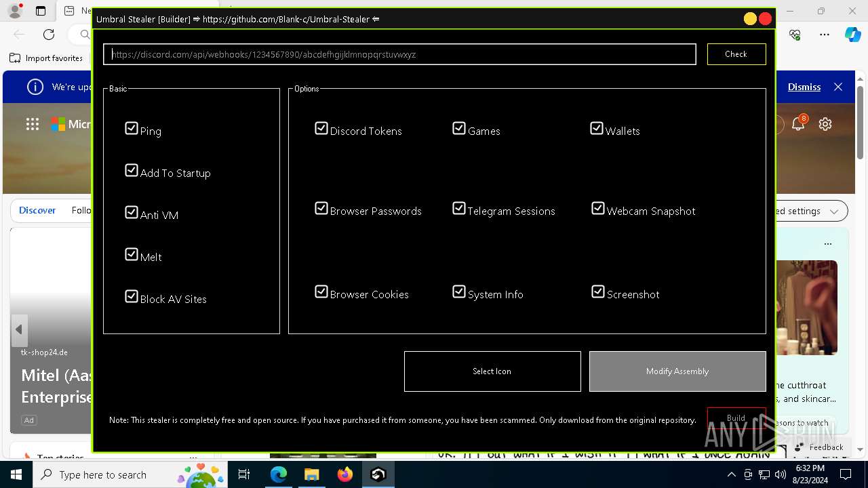Open the Copilot icon in Edge toolbar
Image resolution: width=868 pixels, height=488 pixels.
click(852, 35)
